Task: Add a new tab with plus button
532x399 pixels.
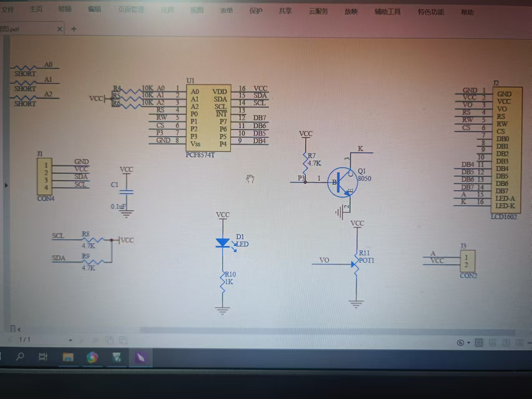Action: click(74, 29)
